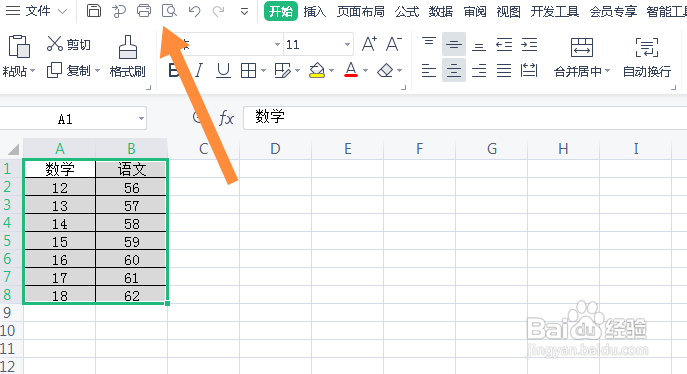
Task: Click the Save icon in quick toolbar
Action: click(93, 11)
